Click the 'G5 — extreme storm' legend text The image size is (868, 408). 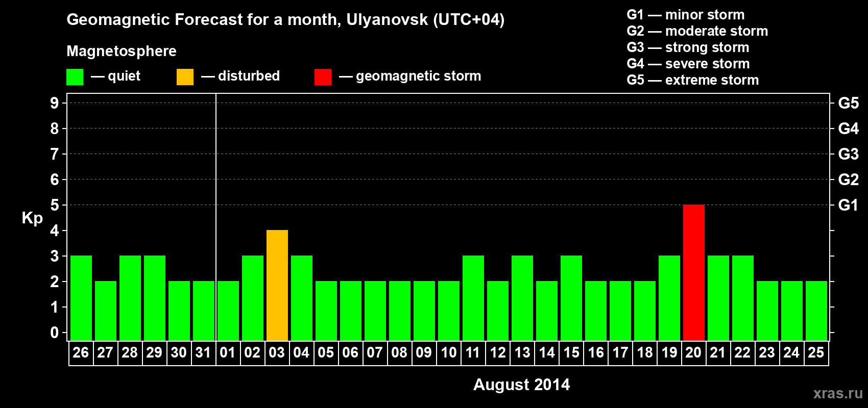[692, 80]
